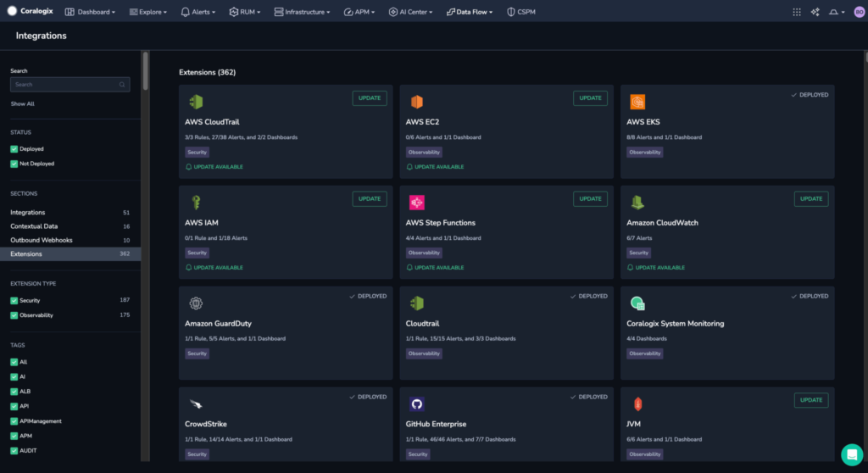This screenshot has width=868, height=473.
Task: Click the AWS IAM key icon
Action: (196, 202)
